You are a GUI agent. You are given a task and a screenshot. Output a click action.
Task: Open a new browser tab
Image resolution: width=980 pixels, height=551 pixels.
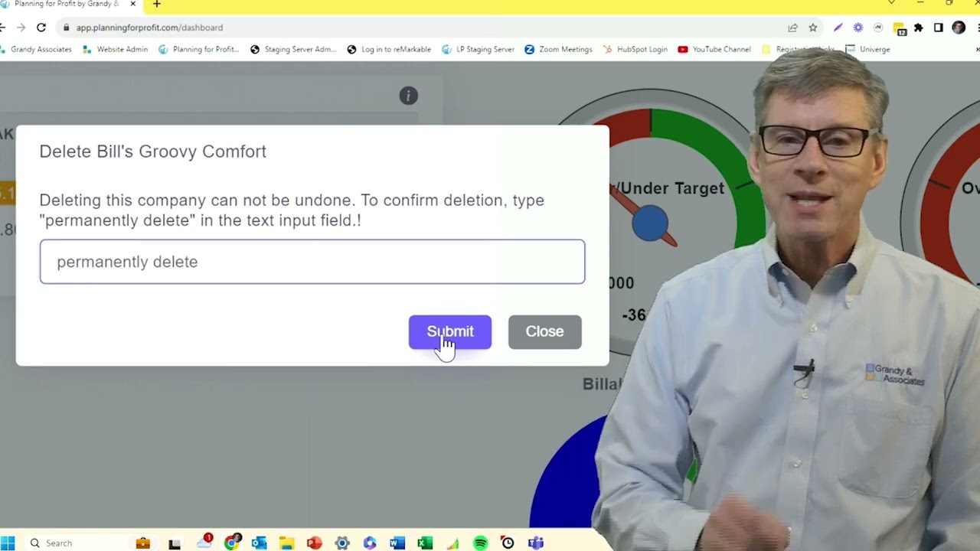point(157,5)
